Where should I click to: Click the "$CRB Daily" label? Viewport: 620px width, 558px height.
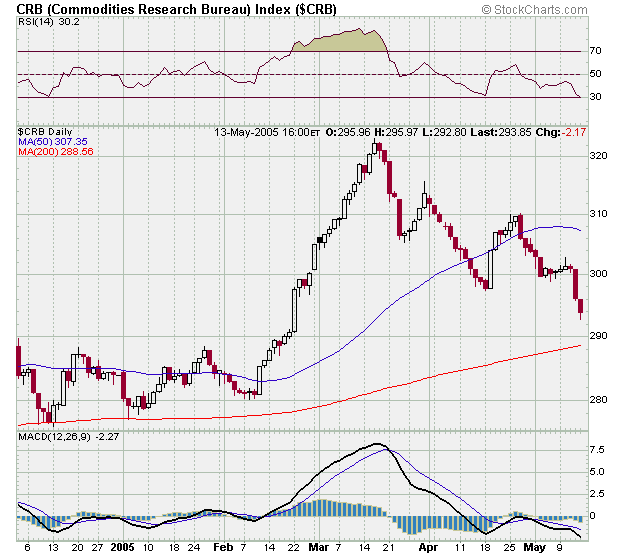[45, 132]
